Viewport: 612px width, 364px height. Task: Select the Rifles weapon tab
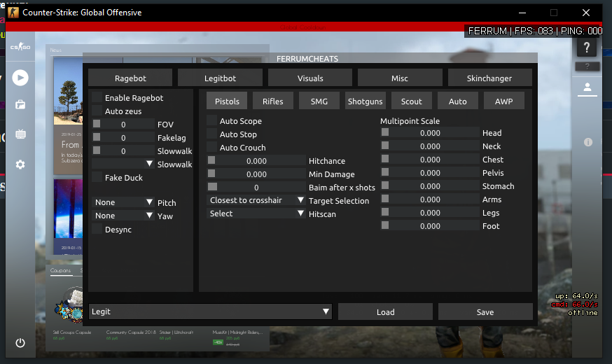[x=272, y=101]
